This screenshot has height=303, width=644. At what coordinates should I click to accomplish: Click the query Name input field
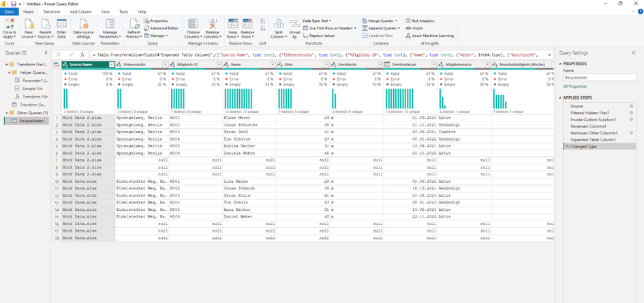pos(599,77)
